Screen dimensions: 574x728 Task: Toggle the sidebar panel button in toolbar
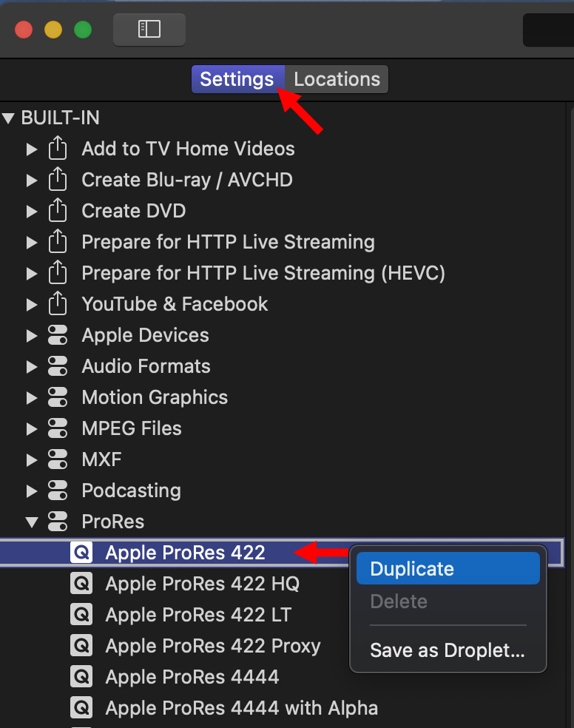point(149,29)
